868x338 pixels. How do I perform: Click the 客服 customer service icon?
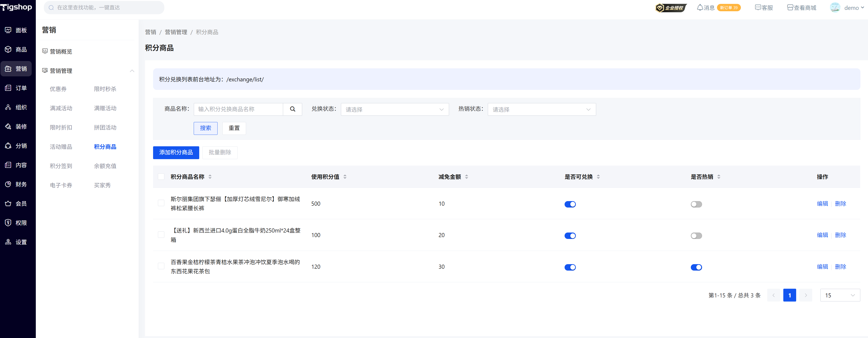[758, 8]
